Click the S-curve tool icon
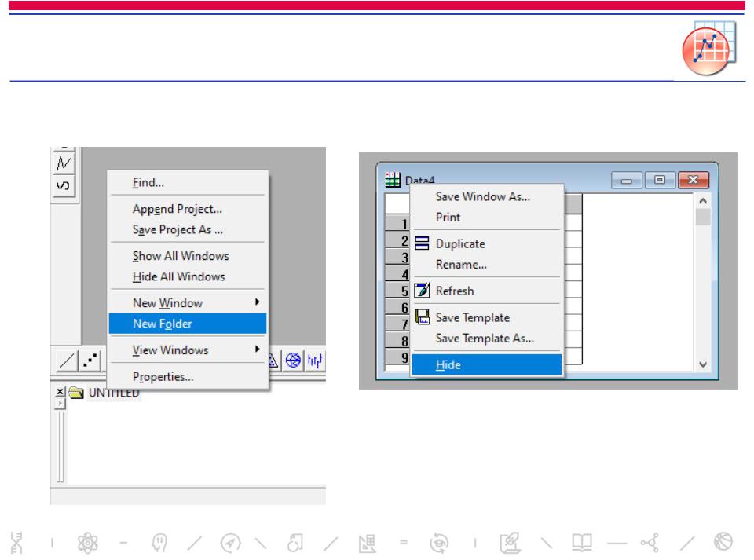 tap(64, 185)
